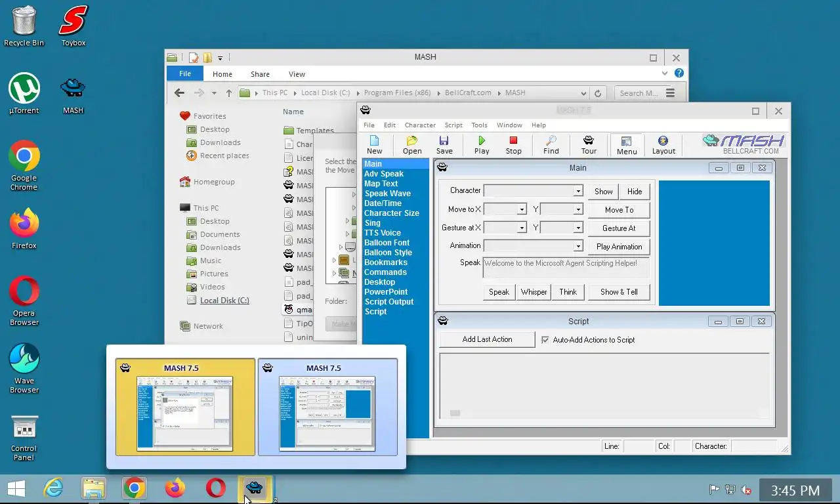Select the Control Panel desktop icon
The width and height of the screenshot is (840, 504).
click(24, 438)
